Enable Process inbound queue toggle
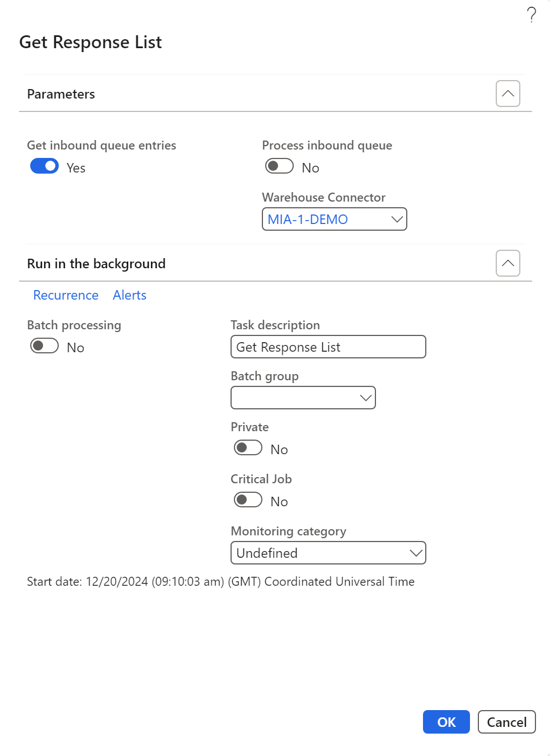 [x=279, y=166]
